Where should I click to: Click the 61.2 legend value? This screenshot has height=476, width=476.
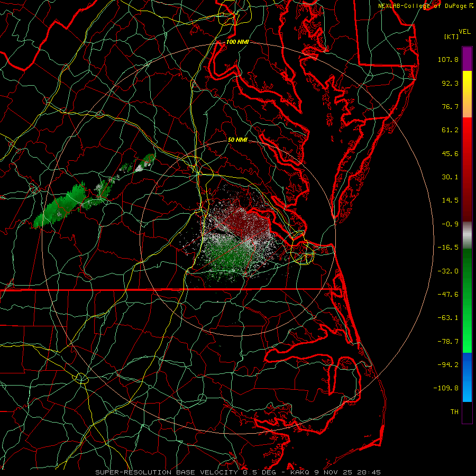click(450, 130)
